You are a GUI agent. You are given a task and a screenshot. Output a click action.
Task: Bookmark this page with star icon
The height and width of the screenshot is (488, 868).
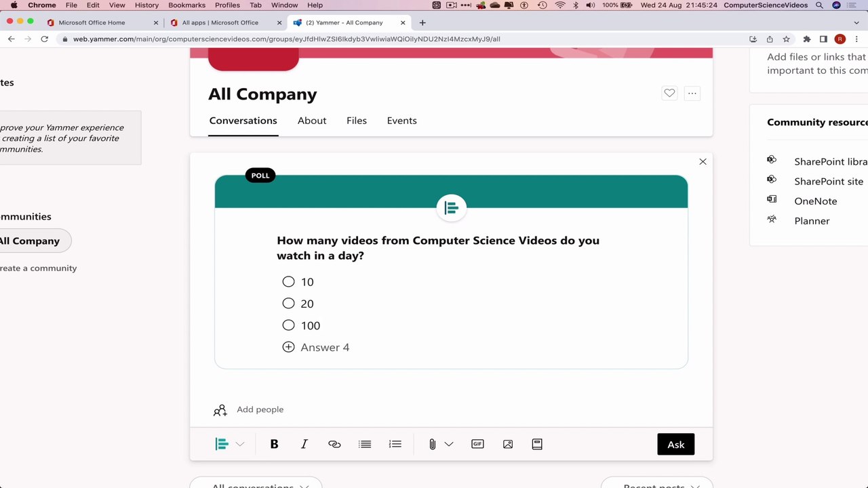point(787,39)
